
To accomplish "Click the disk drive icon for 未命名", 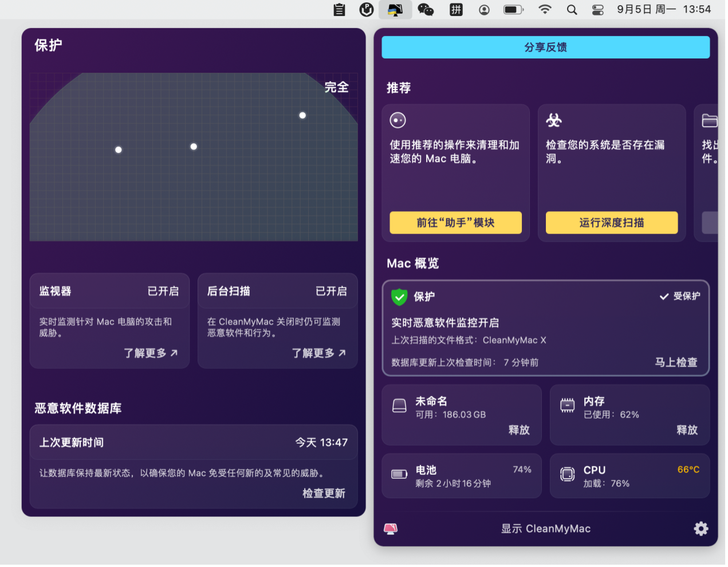I will [x=399, y=406].
